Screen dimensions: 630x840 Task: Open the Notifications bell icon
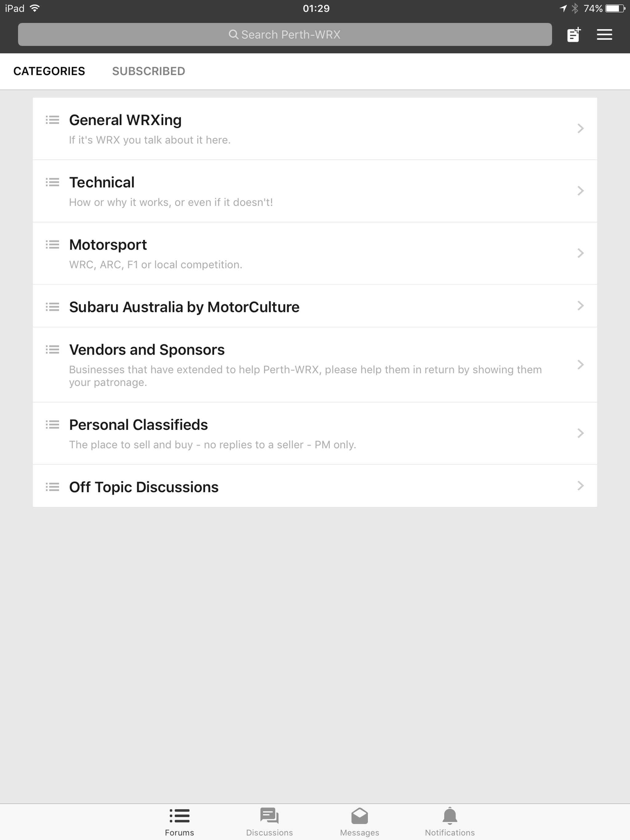point(450,816)
